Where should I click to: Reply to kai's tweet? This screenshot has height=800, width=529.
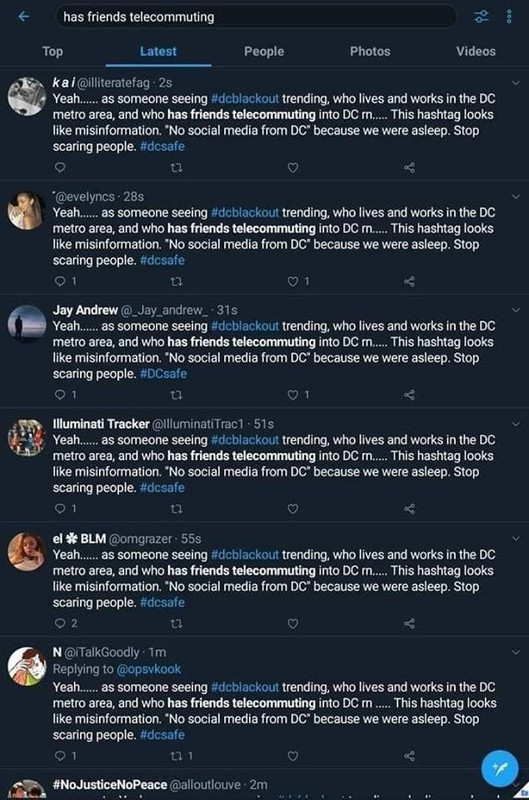point(60,167)
